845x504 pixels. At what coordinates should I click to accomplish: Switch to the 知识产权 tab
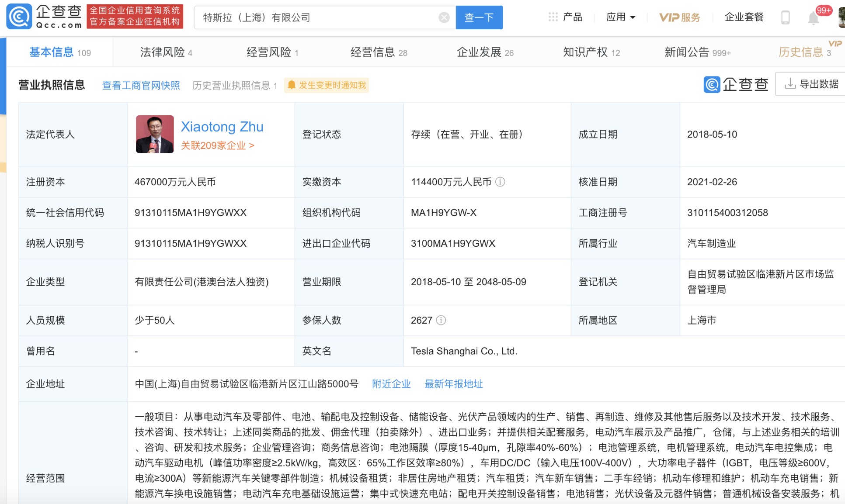tap(591, 52)
